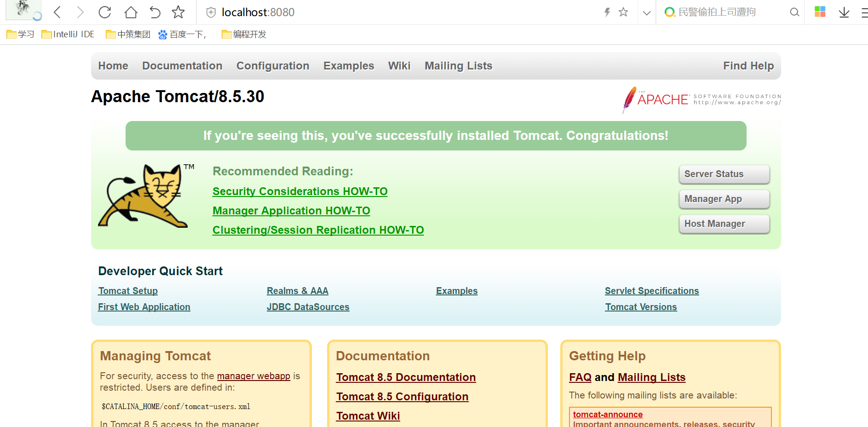Open the 学习 bookmark folder
The width and height of the screenshot is (868, 427).
tap(20, 35)
